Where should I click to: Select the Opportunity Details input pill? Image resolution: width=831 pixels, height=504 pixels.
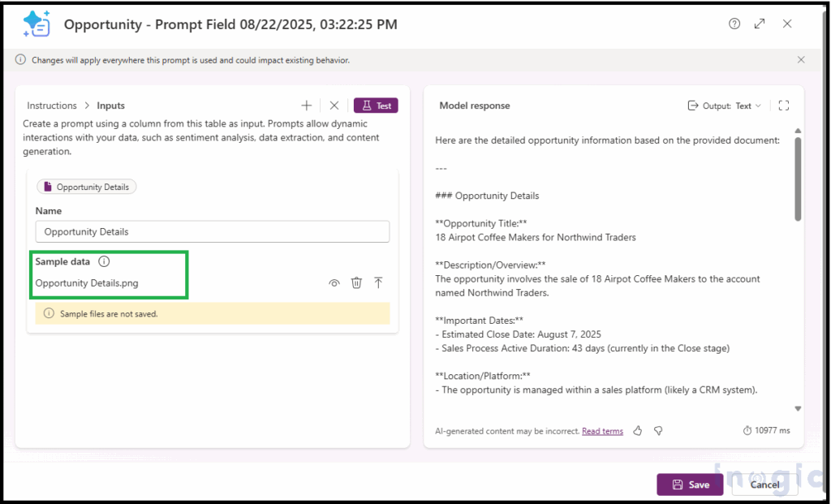86,186
